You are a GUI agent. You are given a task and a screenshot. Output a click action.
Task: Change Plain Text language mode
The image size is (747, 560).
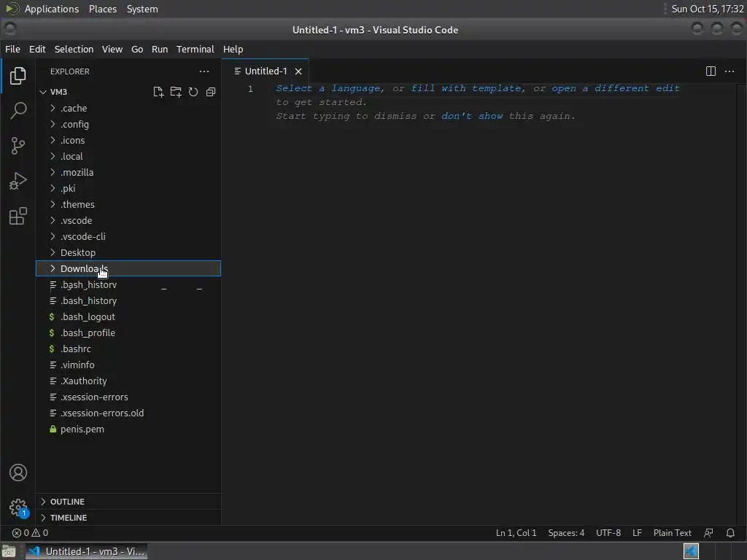672,533
